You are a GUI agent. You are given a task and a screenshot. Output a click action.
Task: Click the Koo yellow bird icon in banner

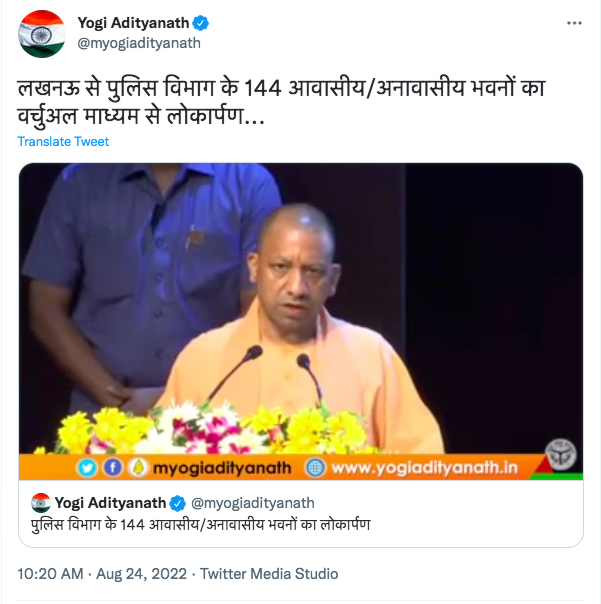138,468
